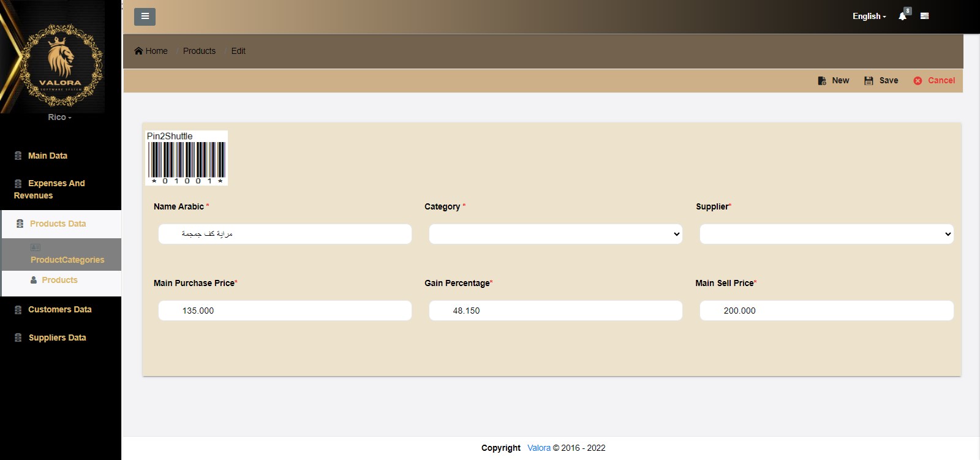Click the Products user icon

click(34, 280)
